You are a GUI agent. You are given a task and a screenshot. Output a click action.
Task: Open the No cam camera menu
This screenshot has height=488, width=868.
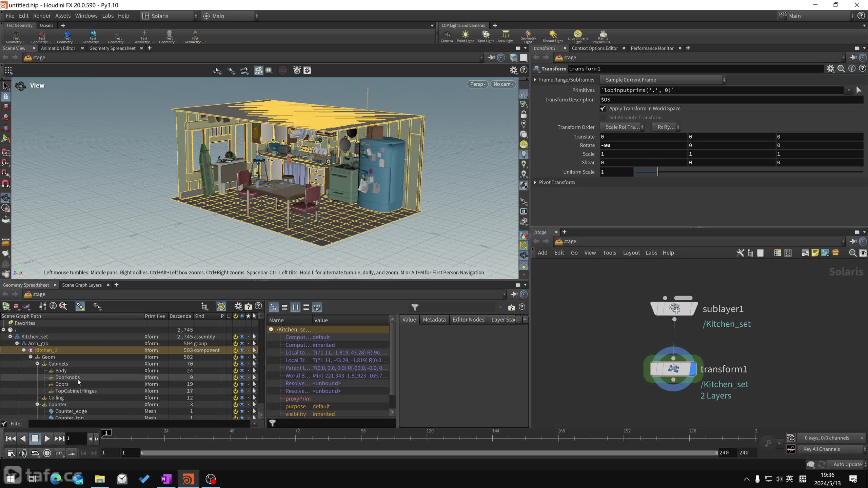pos(503,84)
